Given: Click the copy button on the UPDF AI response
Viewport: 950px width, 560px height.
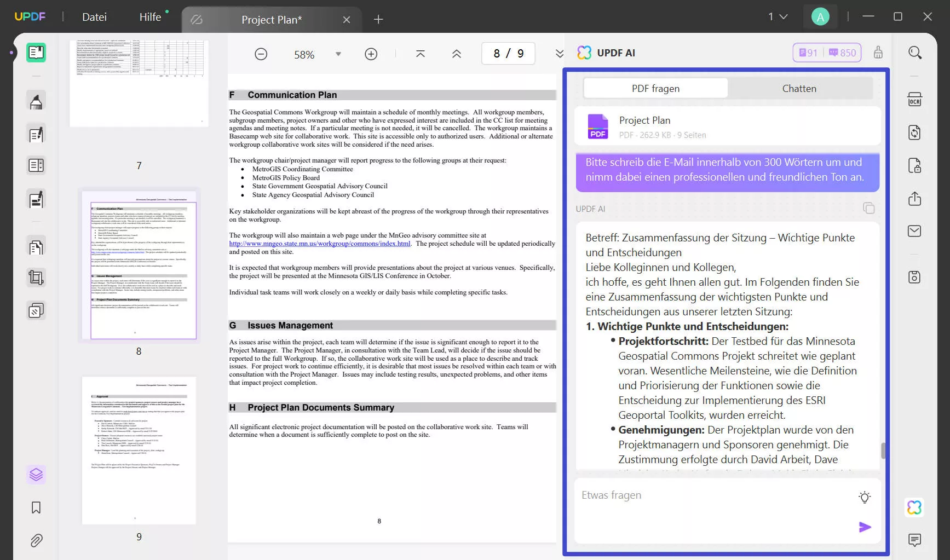Looking at the screenshot, I should point(869,208).
